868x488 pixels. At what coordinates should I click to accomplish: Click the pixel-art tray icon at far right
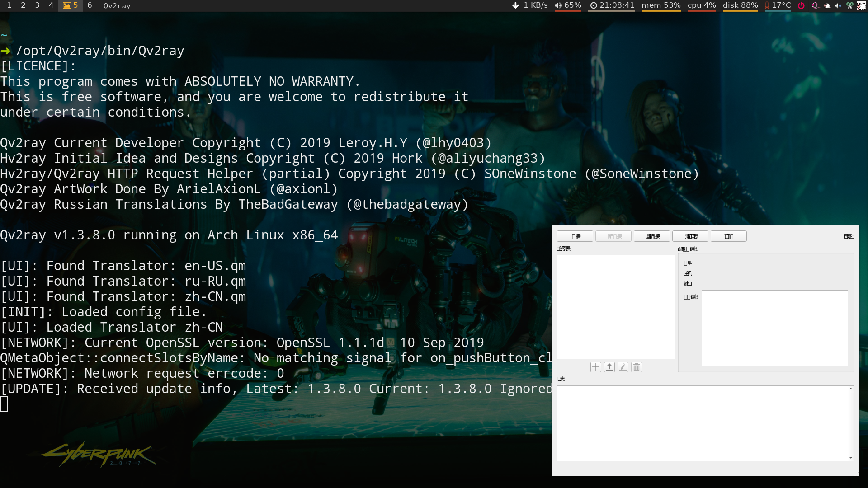coord(861,6)
